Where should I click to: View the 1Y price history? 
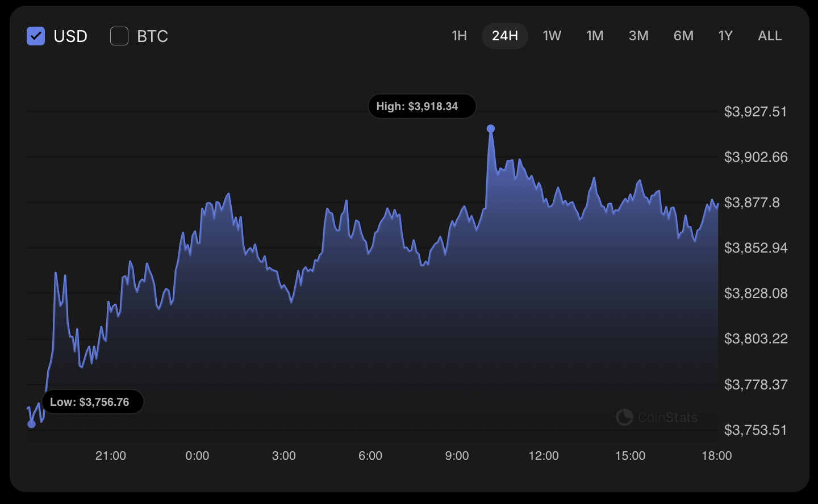point(725,36)
